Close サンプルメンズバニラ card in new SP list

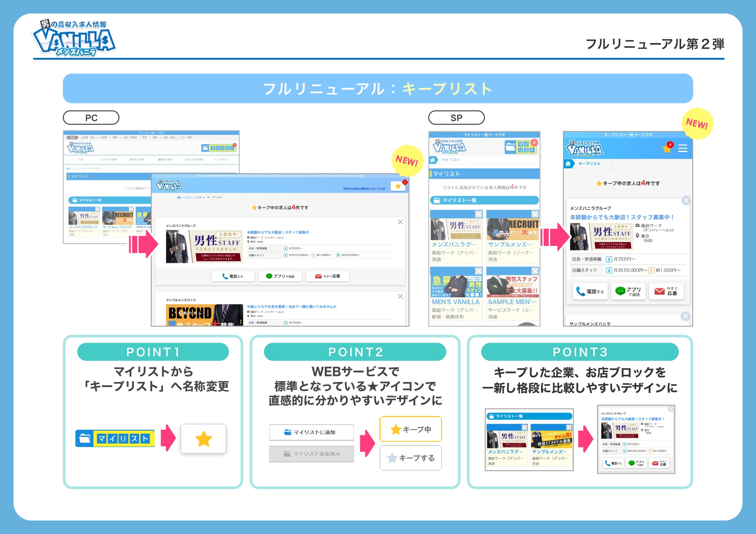point(685,317)
